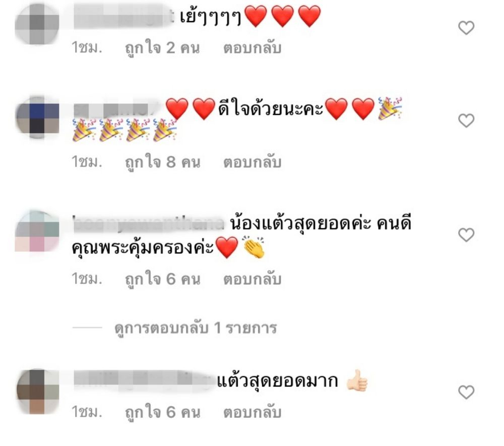The height and width of the screenshot is (446, 504).
Task: Open avatar of น้องแต้วสุดยอดค่ะ commenter
Action: pos(37,231)
